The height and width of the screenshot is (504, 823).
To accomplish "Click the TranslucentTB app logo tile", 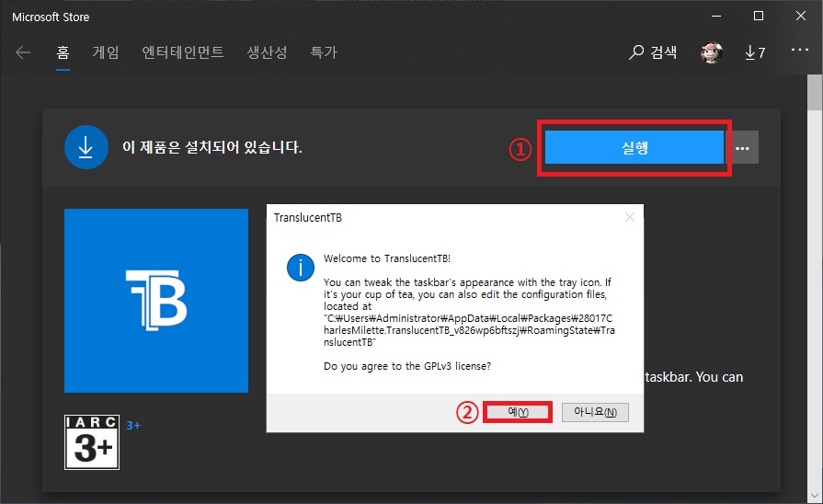I will [156, 301].
